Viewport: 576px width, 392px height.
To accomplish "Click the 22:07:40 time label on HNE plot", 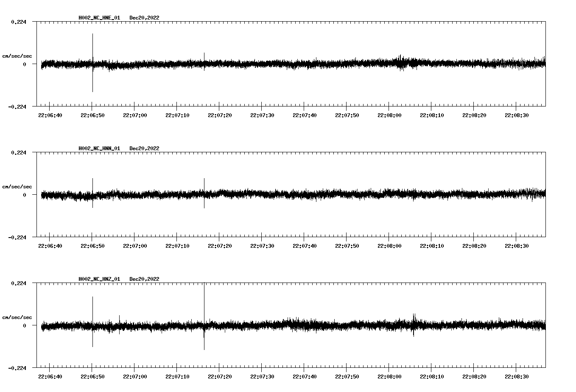I will (x=305, y=115).
